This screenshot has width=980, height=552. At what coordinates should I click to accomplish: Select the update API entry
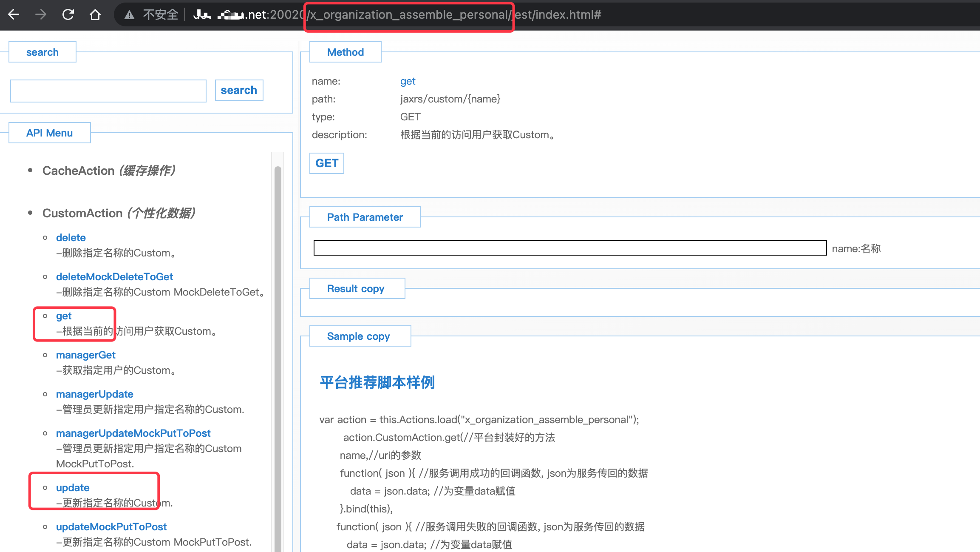(x=73, y=488)
